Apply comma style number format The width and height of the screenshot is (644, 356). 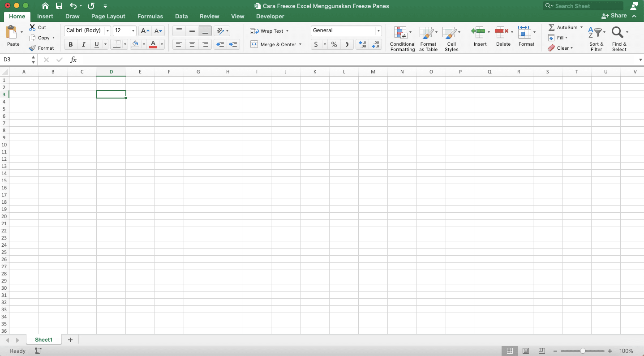point(347,44)
